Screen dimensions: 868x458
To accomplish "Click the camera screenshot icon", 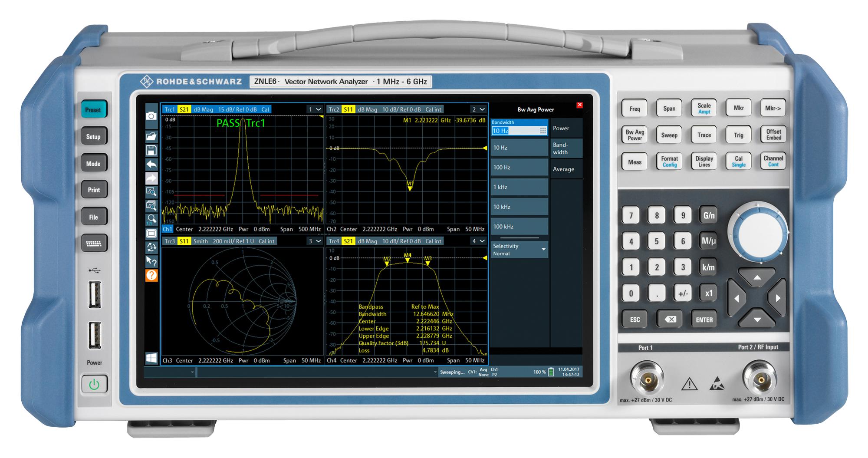I will pos(151,116).
